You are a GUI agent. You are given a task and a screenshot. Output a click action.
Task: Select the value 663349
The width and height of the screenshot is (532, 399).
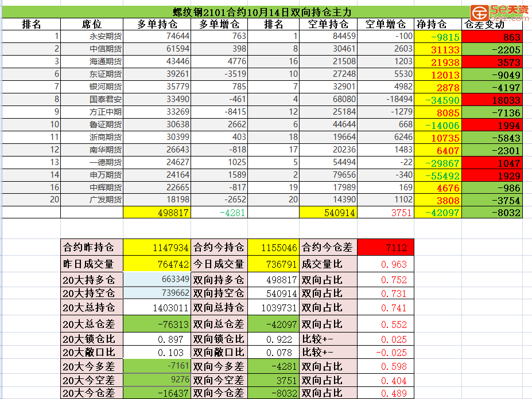point(157,279)
